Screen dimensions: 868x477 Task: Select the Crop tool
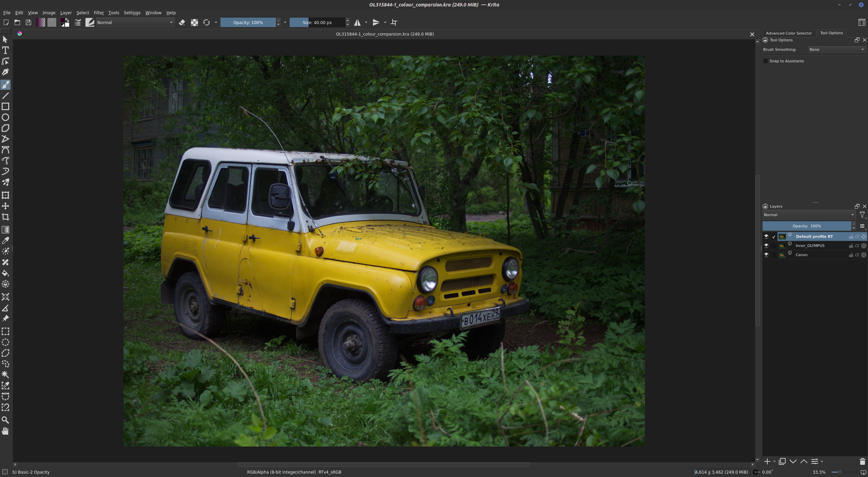[5, 216]
